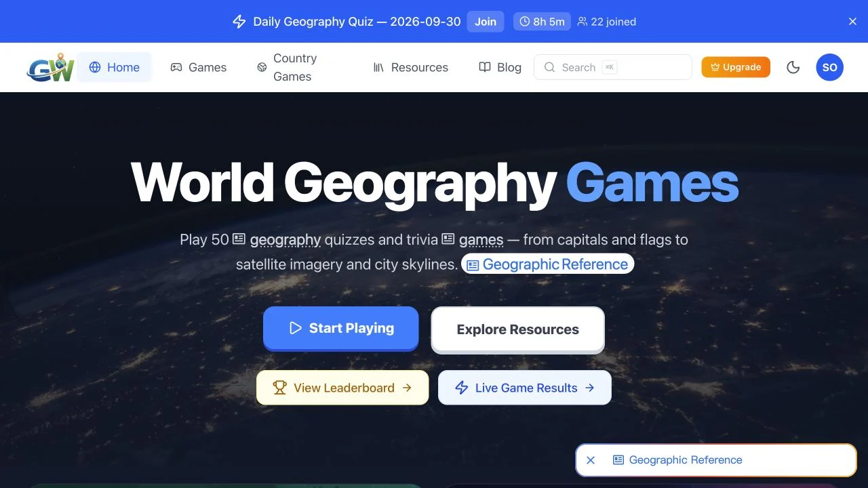Click the GW site logo
Viewport: 868px width, 488px height.
pos(51,67)
